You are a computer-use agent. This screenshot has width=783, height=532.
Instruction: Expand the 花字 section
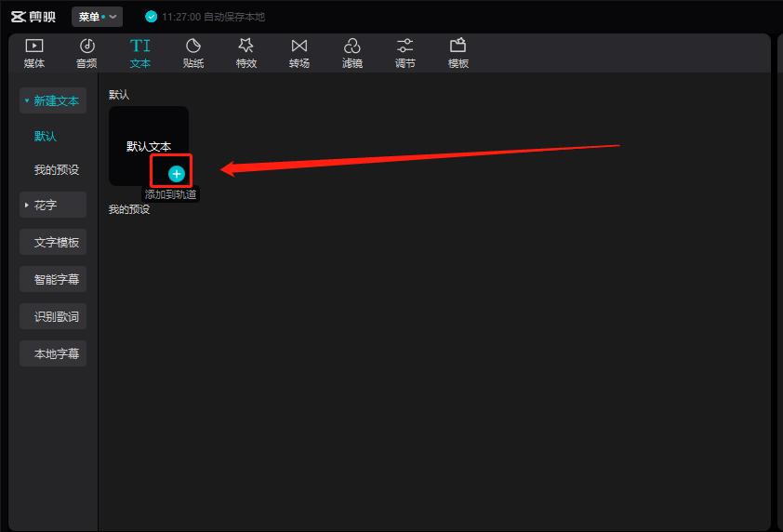[x=53, y=205]
